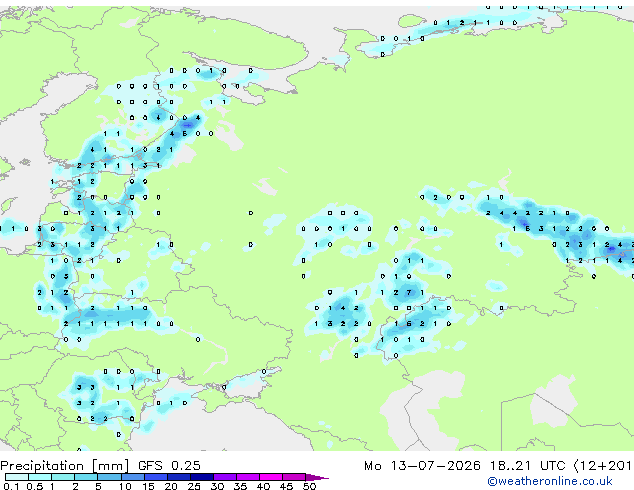Click the legend label "25"
The width and height of the screenshot is (634, 490).
[x=194, y=486]
